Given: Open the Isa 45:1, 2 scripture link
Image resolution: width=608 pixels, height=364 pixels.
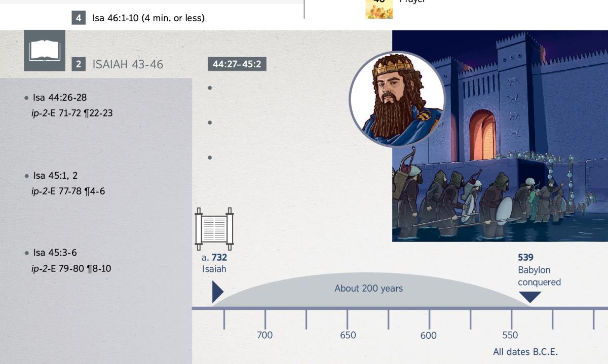Looking at the screenshot, I should [55, 176].
